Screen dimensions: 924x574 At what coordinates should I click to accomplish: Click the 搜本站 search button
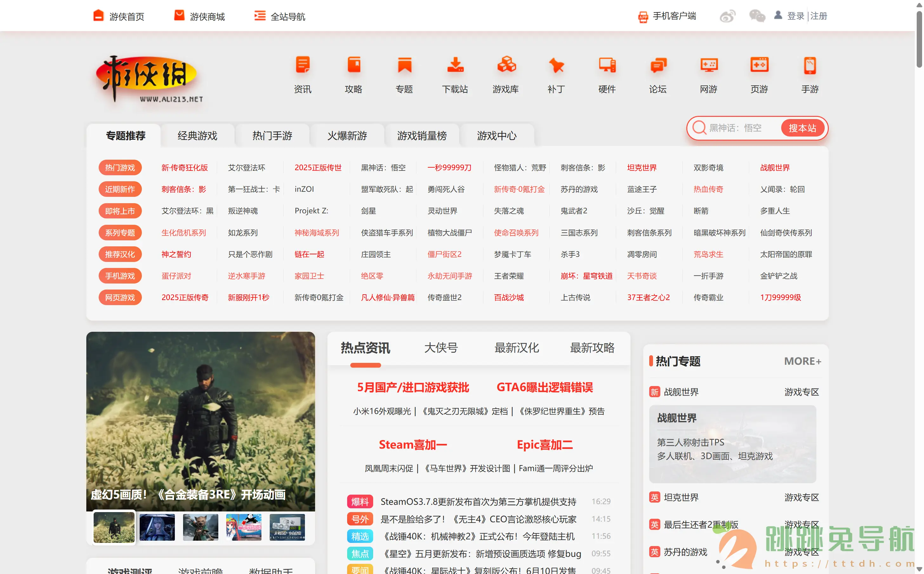(802, 128)
